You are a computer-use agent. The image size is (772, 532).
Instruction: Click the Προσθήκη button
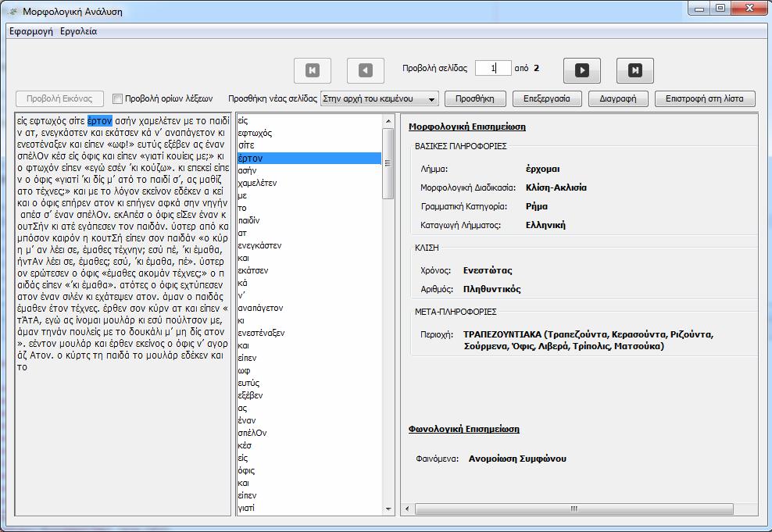click(475, 98)
